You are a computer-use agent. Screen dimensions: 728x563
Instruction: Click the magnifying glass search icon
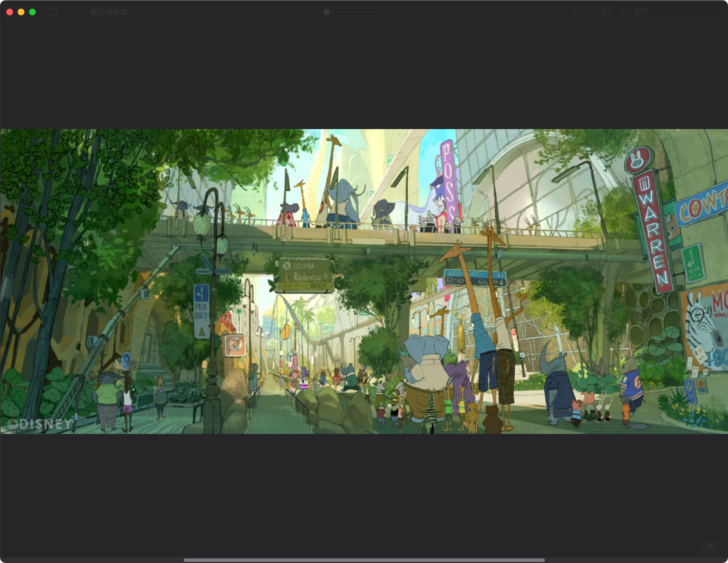point(622,12)
